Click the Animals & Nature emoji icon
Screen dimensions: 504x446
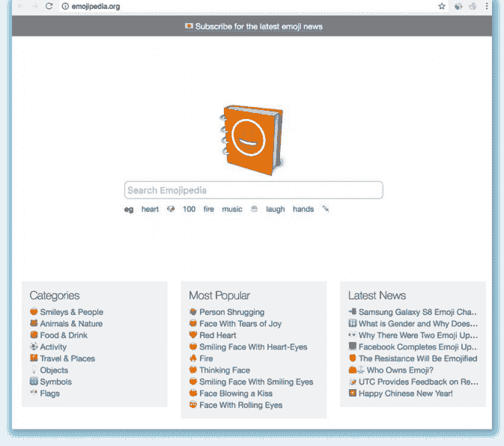click(x=34, y=323)
